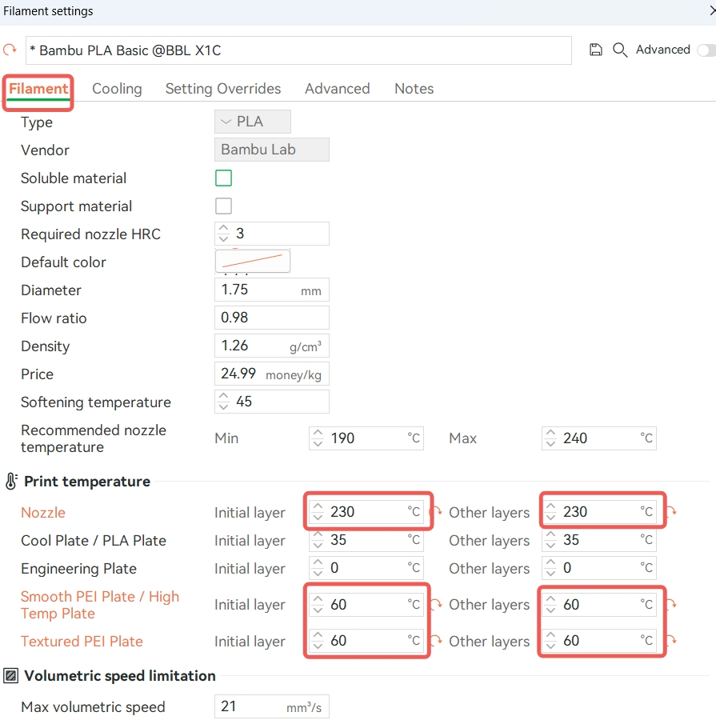716x728 pixels.
Task: Click recommended nozzle Min temperature field 190
Action: click(366, 438)
